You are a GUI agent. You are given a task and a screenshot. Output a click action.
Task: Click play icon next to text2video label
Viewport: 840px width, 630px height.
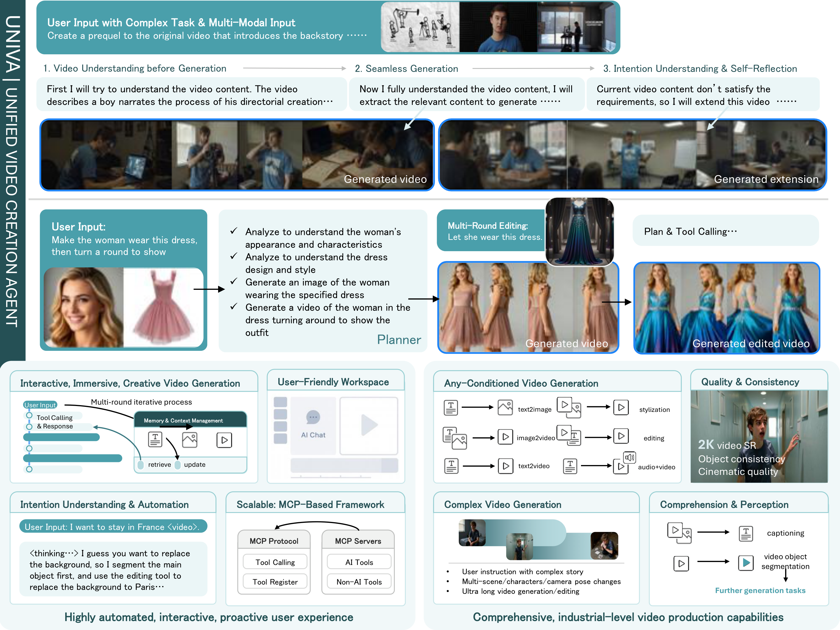pos(505,466)
